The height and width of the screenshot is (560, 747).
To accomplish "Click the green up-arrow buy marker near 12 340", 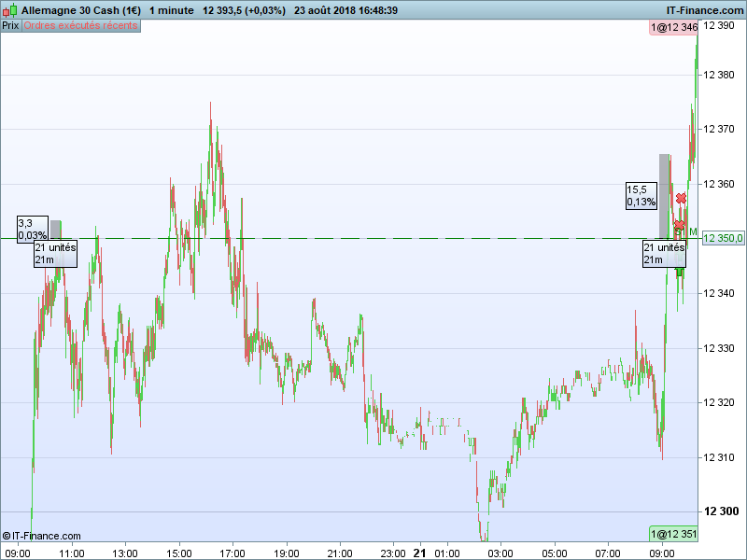I will click(680, 272).
